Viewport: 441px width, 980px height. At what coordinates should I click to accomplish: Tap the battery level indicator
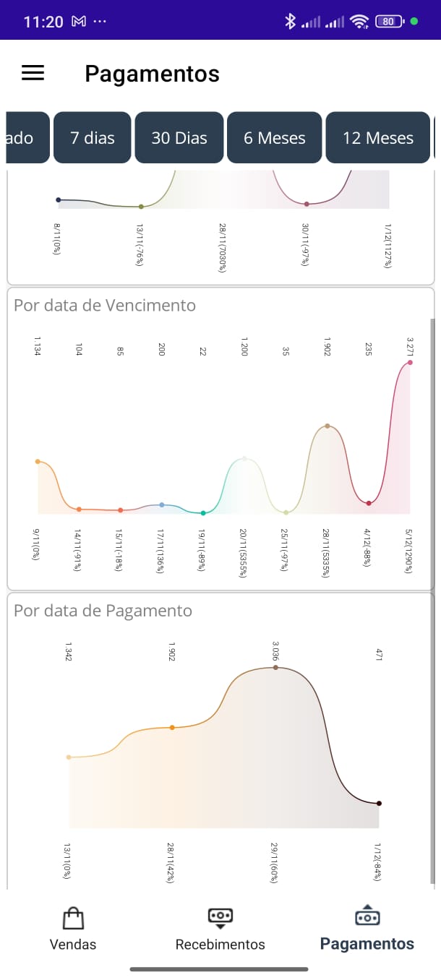point(388,22)
